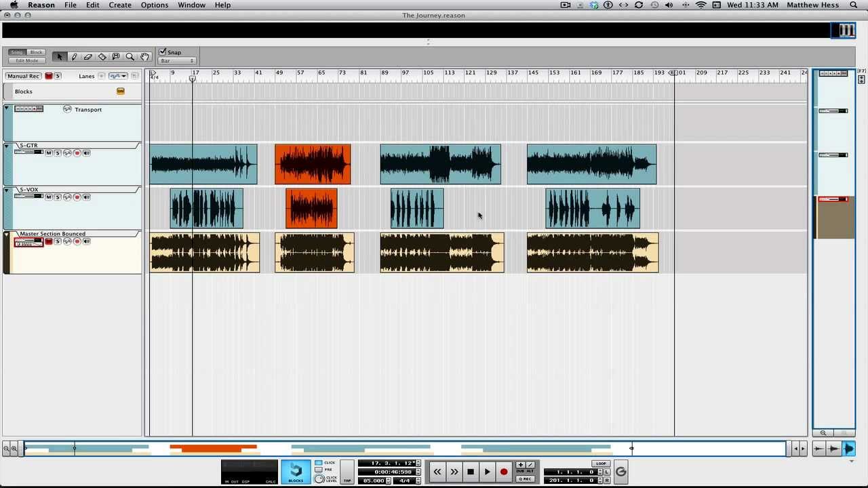The image size is (868, 488).
Task: Select the Eraser tool
Action: pos(88,57)
